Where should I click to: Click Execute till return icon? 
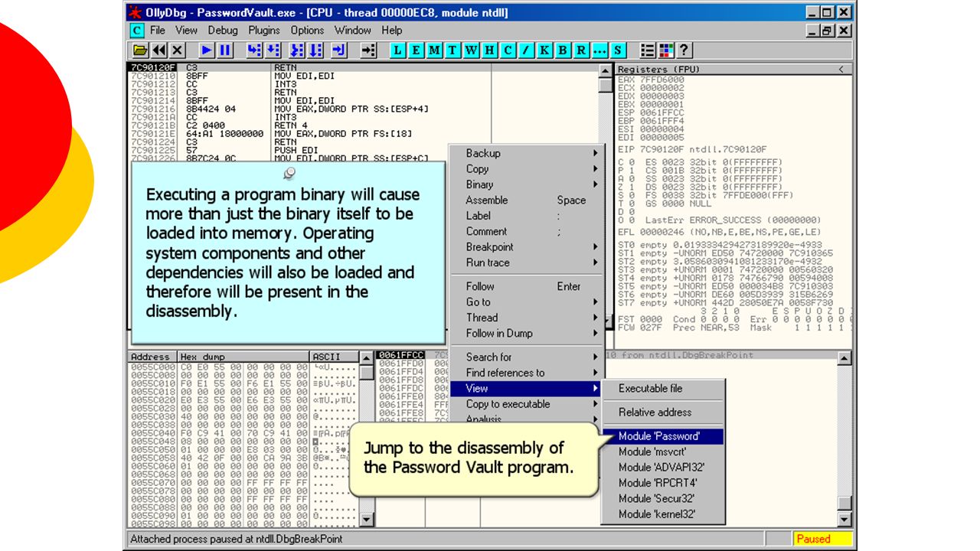click(339, 50)
